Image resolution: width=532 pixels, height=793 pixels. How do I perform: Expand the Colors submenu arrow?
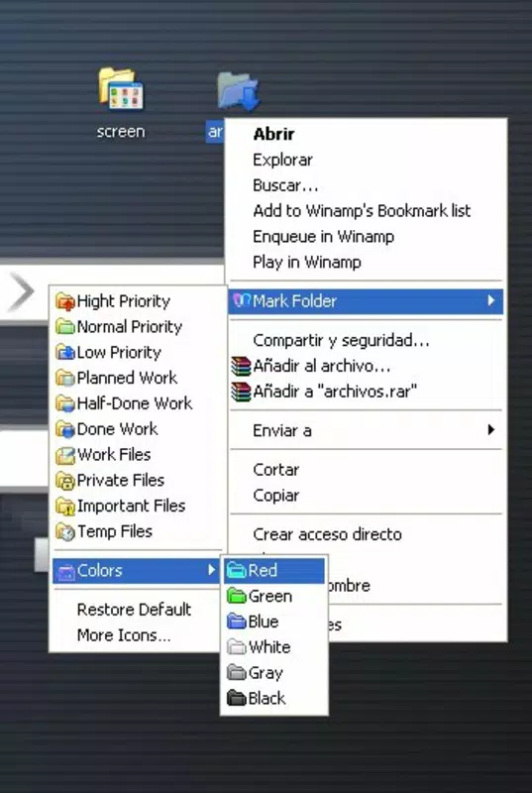pos(212,571)
